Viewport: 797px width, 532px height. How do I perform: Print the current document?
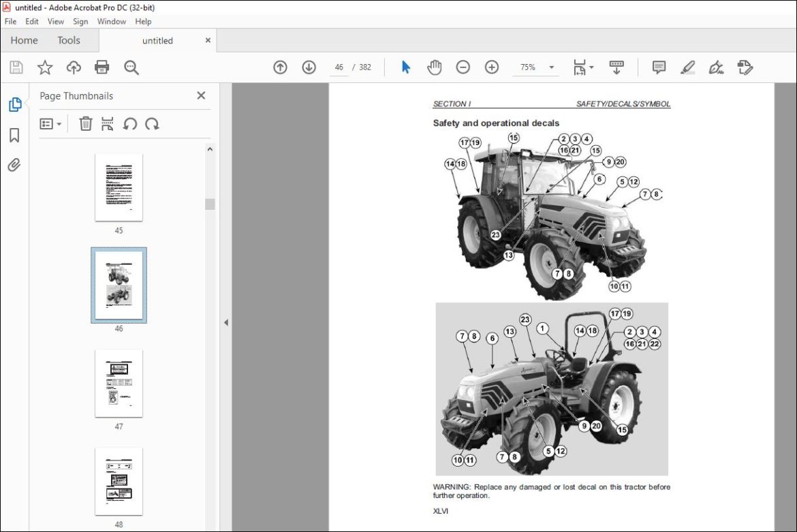point(101,67)
